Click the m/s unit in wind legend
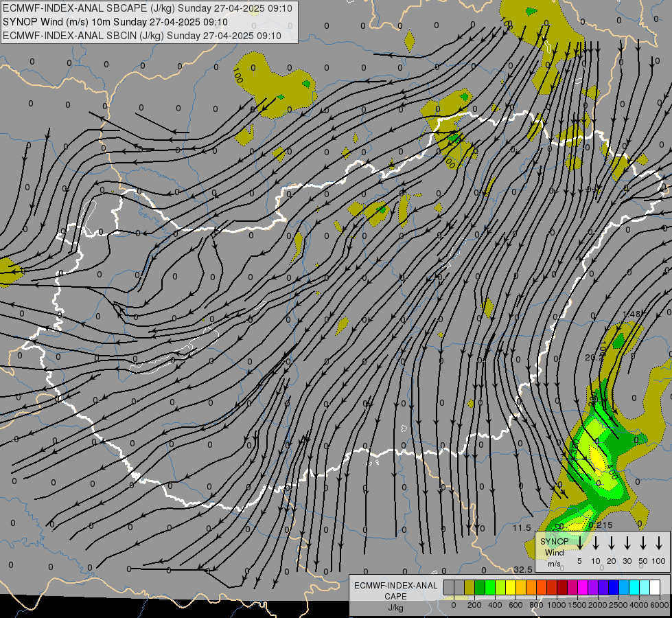Viewport: 672px width, 618px height. [554, 564]
